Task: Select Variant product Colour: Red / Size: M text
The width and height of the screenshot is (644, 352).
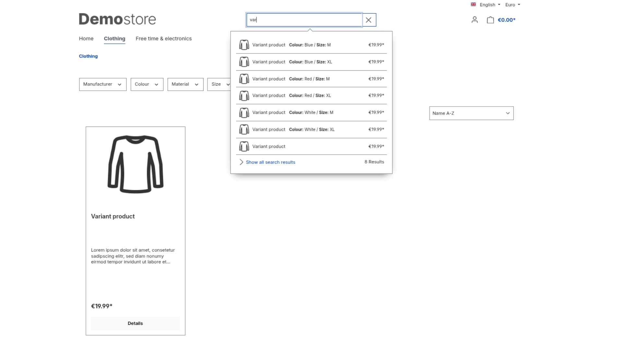Action: (291, 79)
